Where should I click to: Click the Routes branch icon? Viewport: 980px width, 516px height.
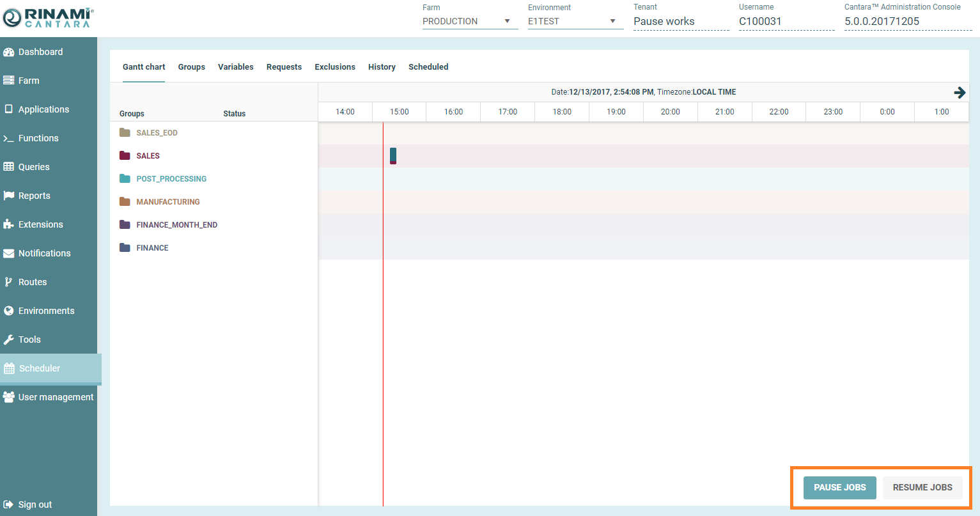pyautogui.click(x=9, y=282)
